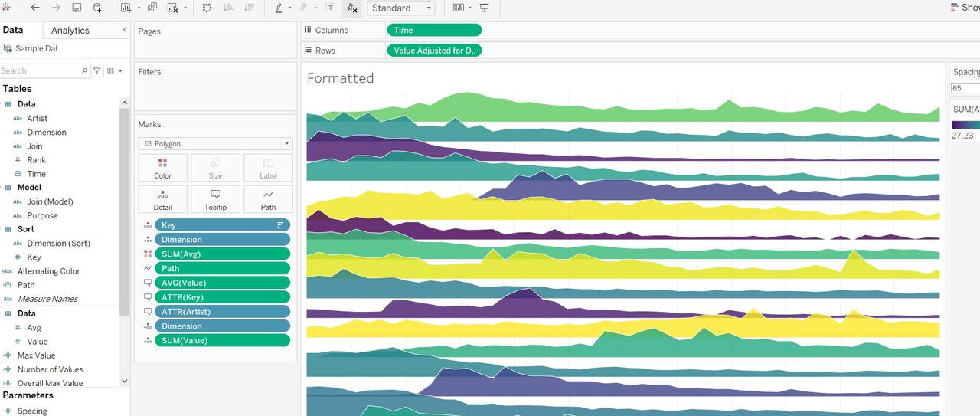This screenshot has width=980, height=416.
Task: Select the Purpose field
Action: point(42,215)
